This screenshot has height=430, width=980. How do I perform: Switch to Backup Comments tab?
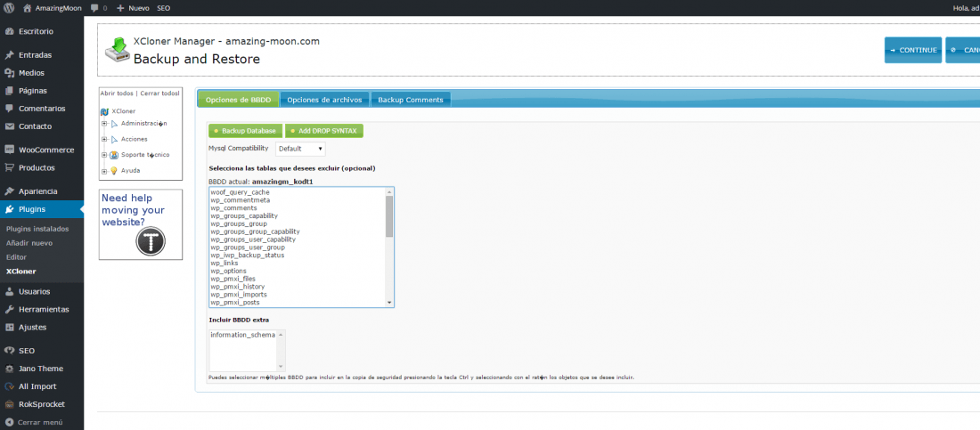411,100
